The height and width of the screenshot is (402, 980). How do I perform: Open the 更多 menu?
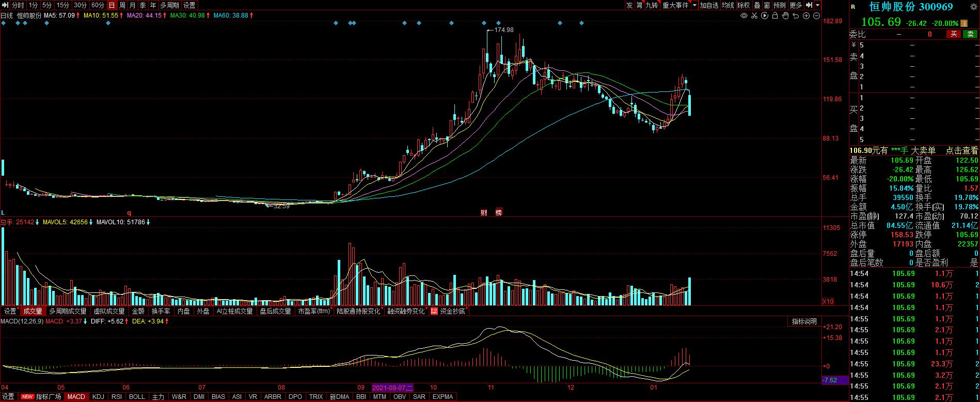(796, 5)
